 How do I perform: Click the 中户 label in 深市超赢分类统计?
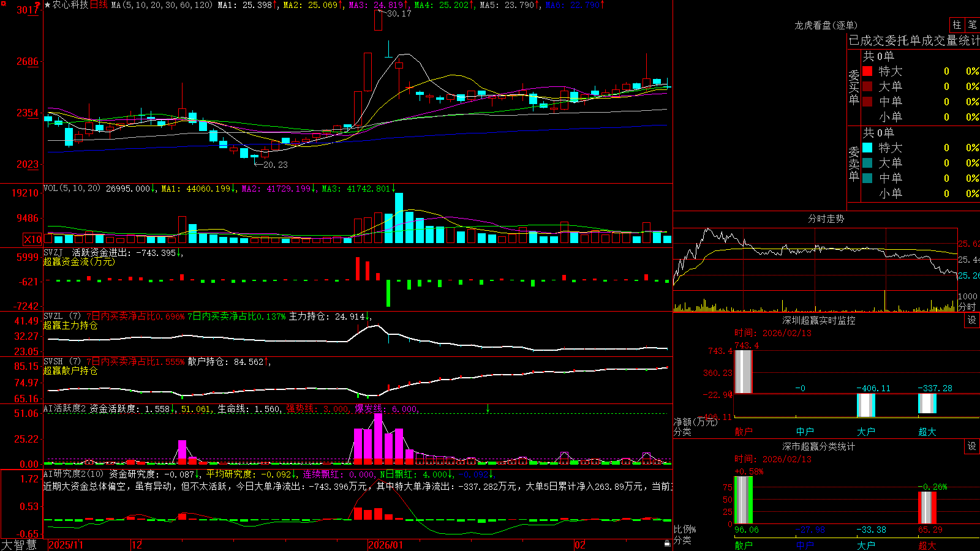pyautogui.click(x=805, y=545)
